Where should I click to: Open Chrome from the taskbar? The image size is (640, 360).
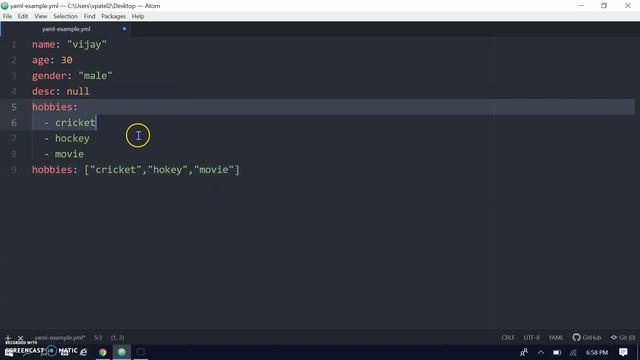[102, 352]
